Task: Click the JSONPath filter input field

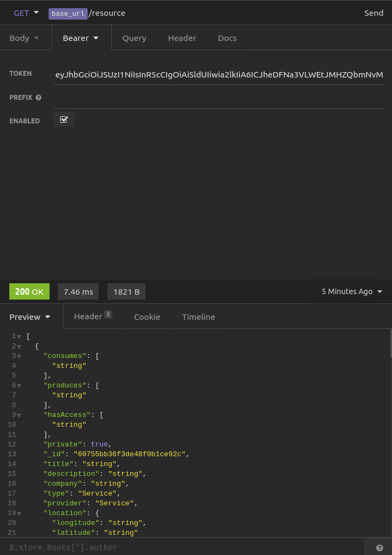Action: pyautogui.click(x=182, y=547)
